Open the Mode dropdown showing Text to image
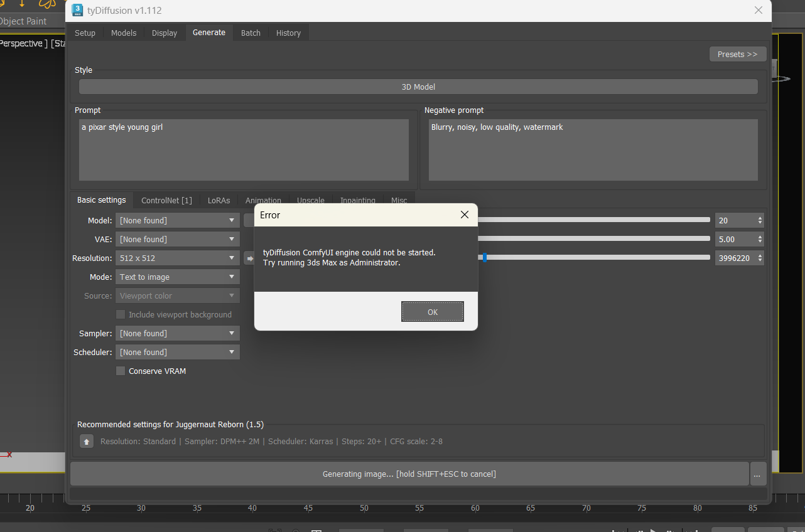The height and width of the screenshot is (532, 805). point(177,277)
